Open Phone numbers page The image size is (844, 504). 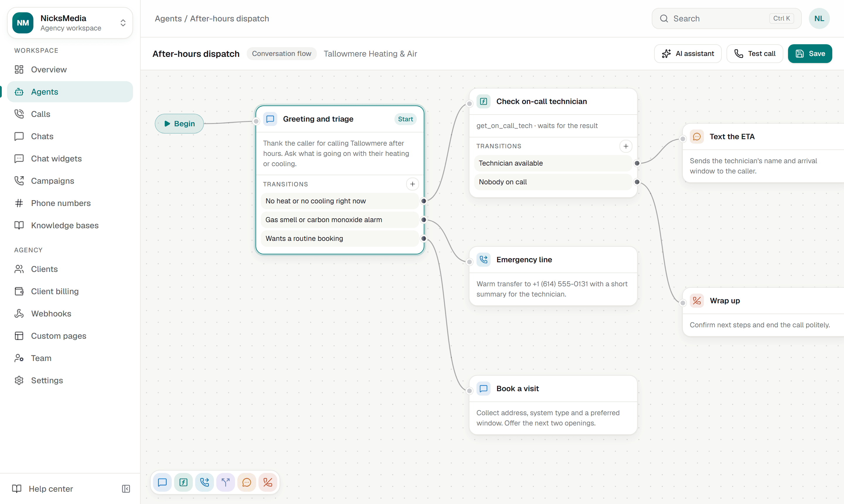point(70,203)
